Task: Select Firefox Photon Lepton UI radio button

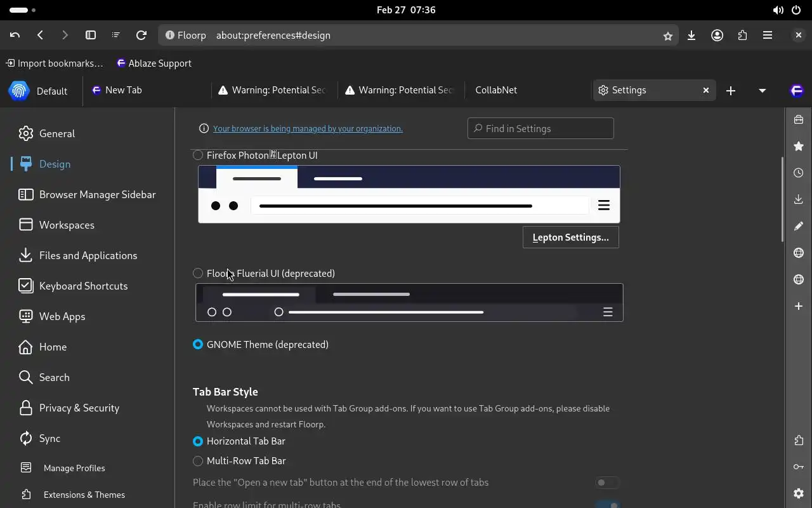Action: click(x=198, y=155)
